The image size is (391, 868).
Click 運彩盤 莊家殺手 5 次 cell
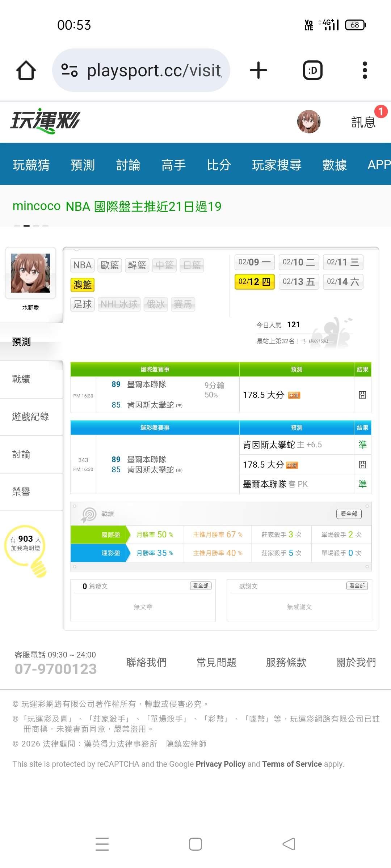click(x=281, y=553)
